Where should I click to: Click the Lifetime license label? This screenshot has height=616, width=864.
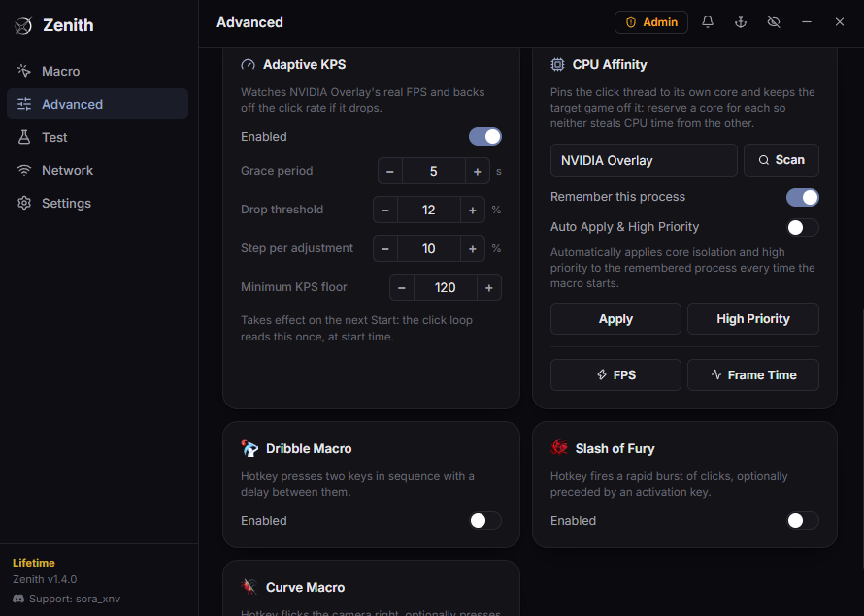(x=34, y=563)
